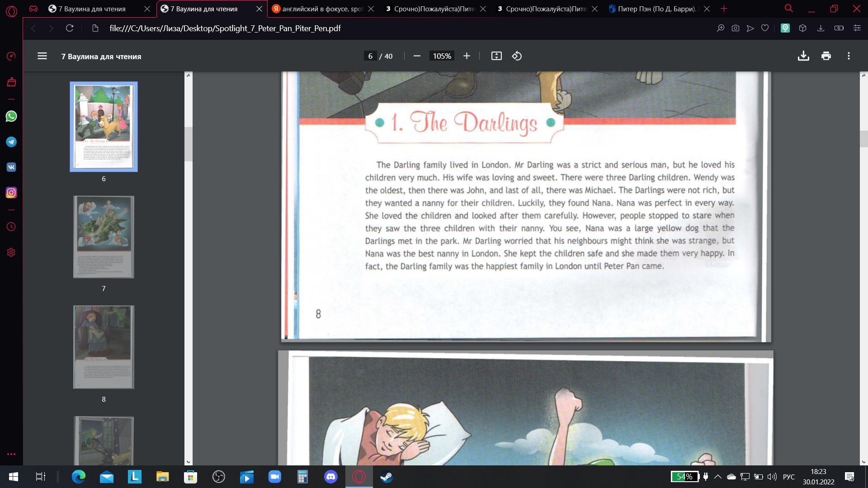The image size is (868, 488).
Task: Open Easy Setup sliders icon
Action: coord(857,28)
